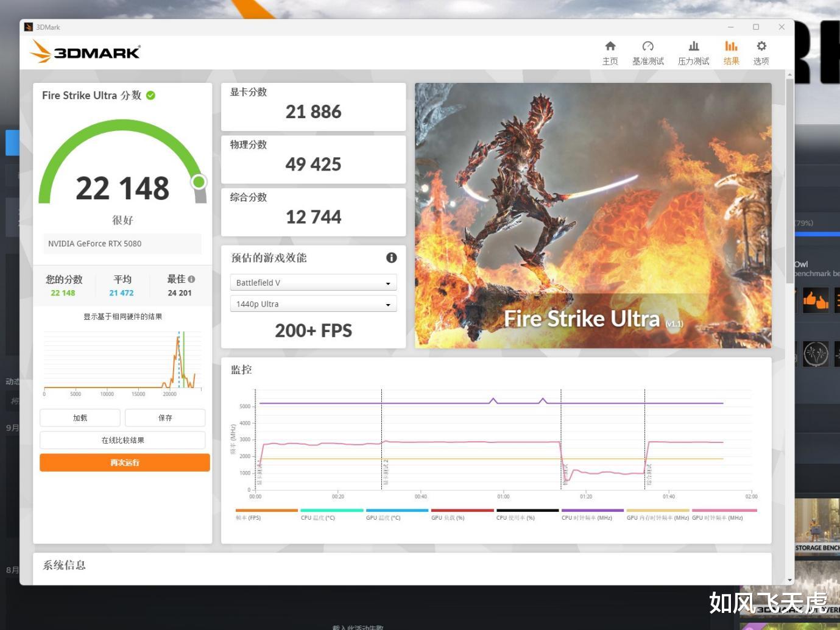Viewport: 840px width, 630px height.
Task: Click the 平均 score 21 472
Action: 122,293
